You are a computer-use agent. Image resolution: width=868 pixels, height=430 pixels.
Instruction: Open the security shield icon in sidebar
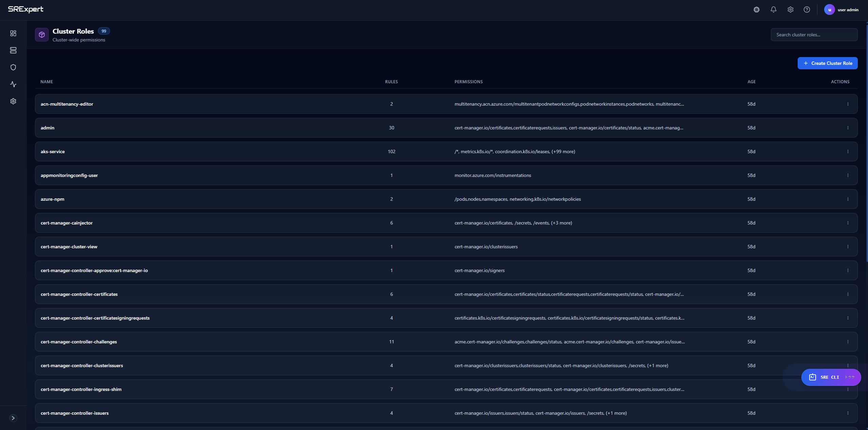coord(13,67)
